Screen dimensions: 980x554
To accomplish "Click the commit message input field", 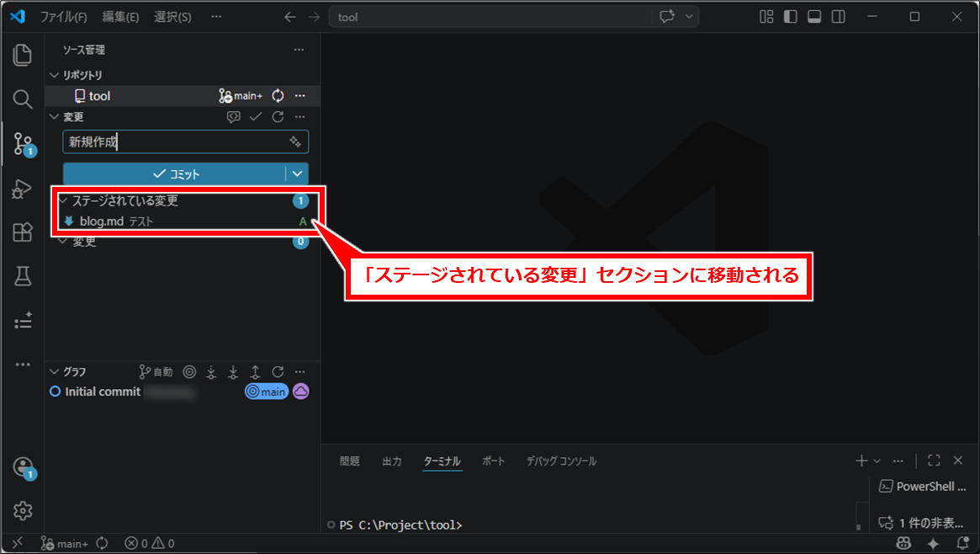I will pyautogui.click(x=172, y=142).
